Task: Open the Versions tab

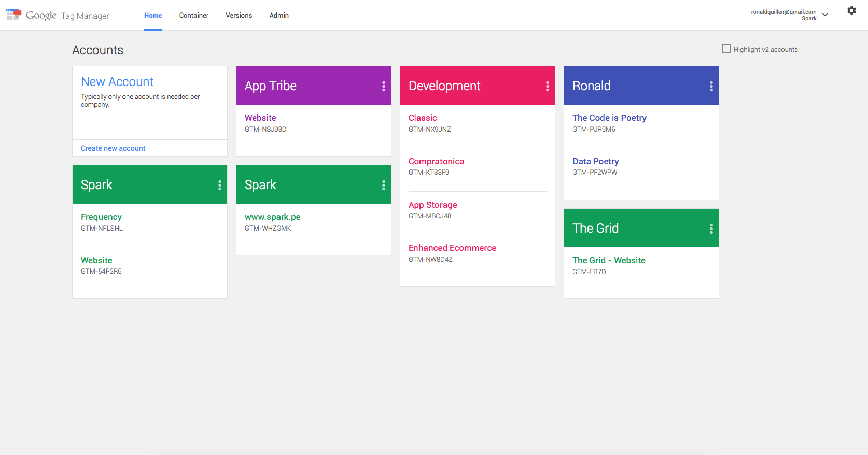Action: (239, 16)
